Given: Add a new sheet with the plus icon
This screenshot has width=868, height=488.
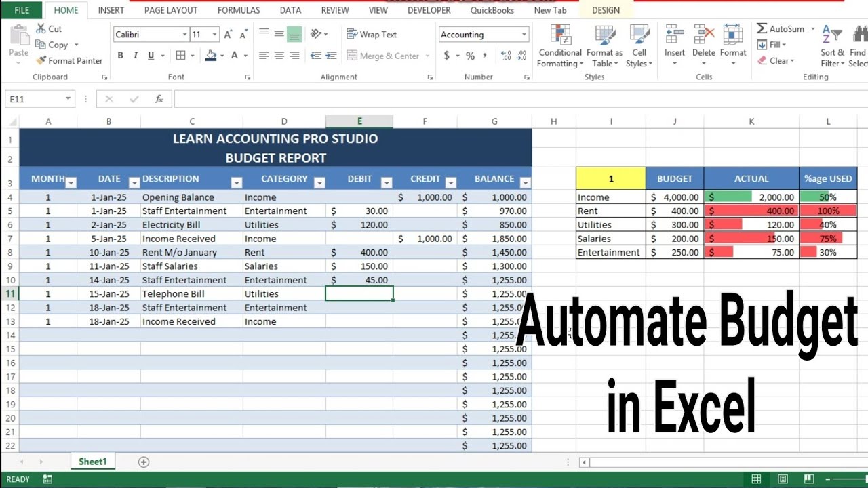Looking at the screenshot, I should [x=144, y=462].
